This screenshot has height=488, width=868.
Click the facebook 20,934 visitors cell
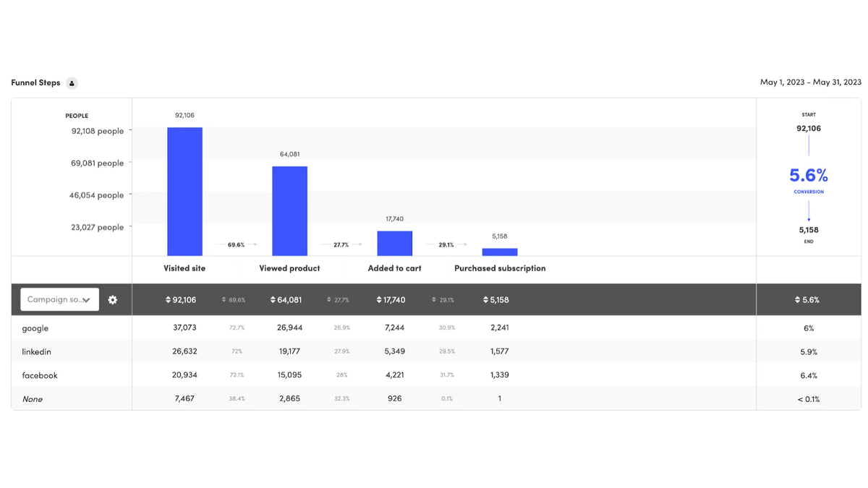(x=184, y=375)
